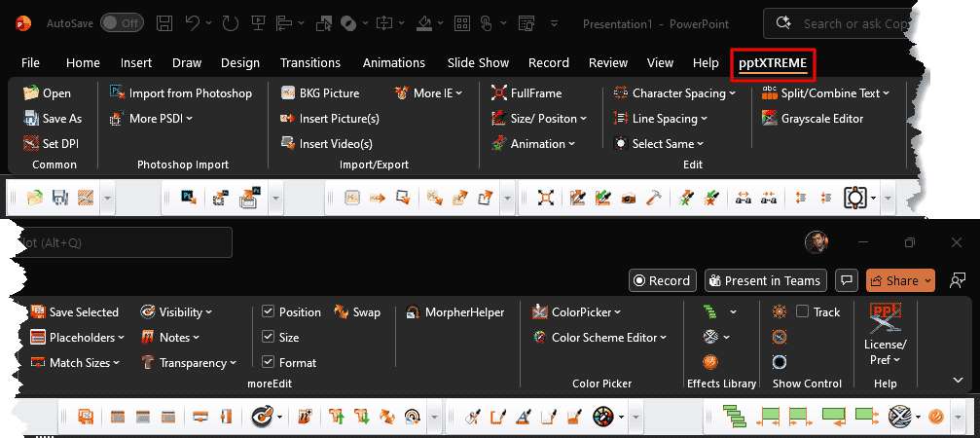Screen dimensions: 980x438
Task: Click Insert Picture(s) command
Action: (x=330, y=118)
